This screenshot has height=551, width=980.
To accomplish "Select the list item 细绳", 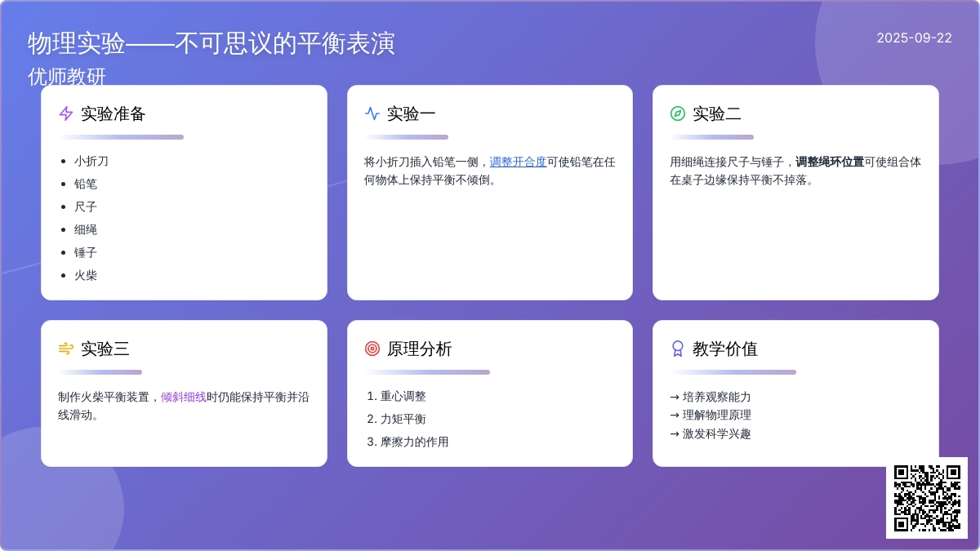I will point(86,230).
